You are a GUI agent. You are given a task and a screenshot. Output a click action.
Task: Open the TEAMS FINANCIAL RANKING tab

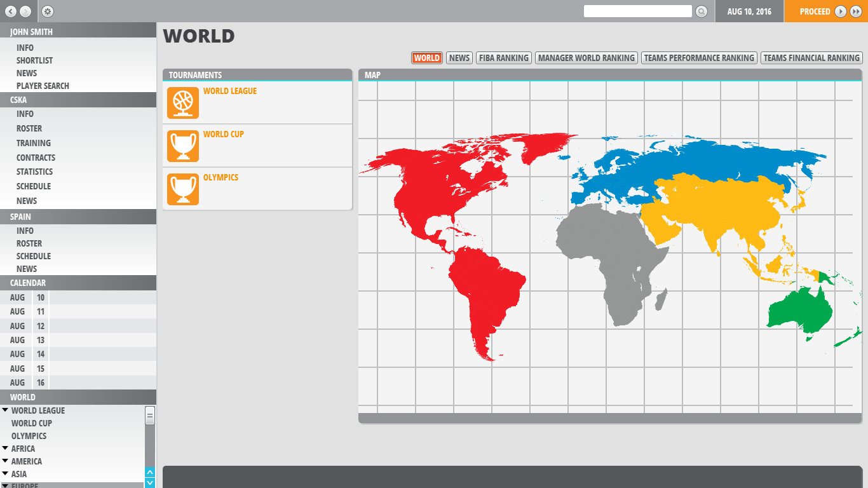pos(812,57)
